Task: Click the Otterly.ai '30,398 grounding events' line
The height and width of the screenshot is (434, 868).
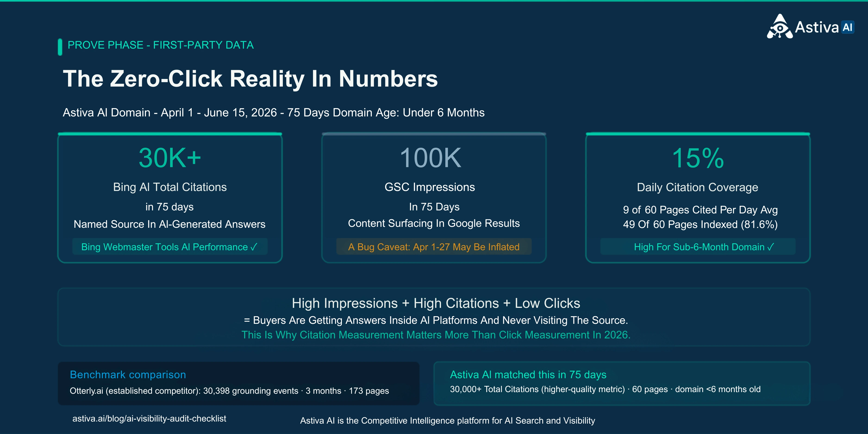Action: (x=229, y=391)
